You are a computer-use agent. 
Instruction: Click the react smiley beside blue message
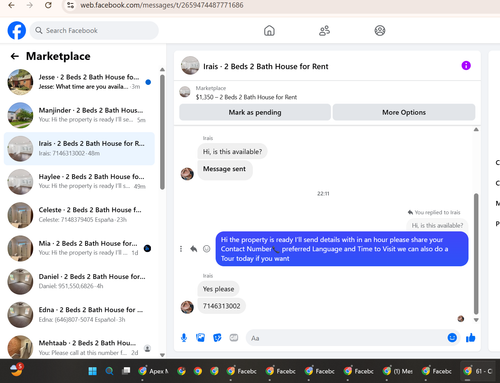[x=207, y=249]
